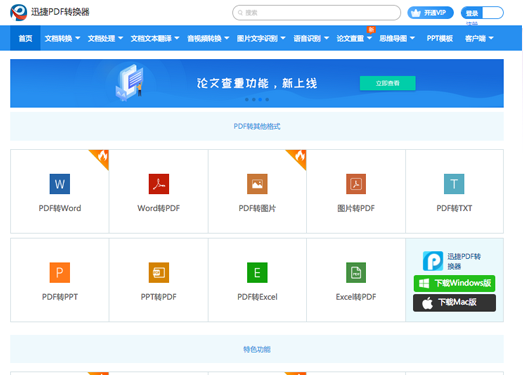Click the magnifier icon in the search box
Viewport: 523px width, 375px height.
240,13
